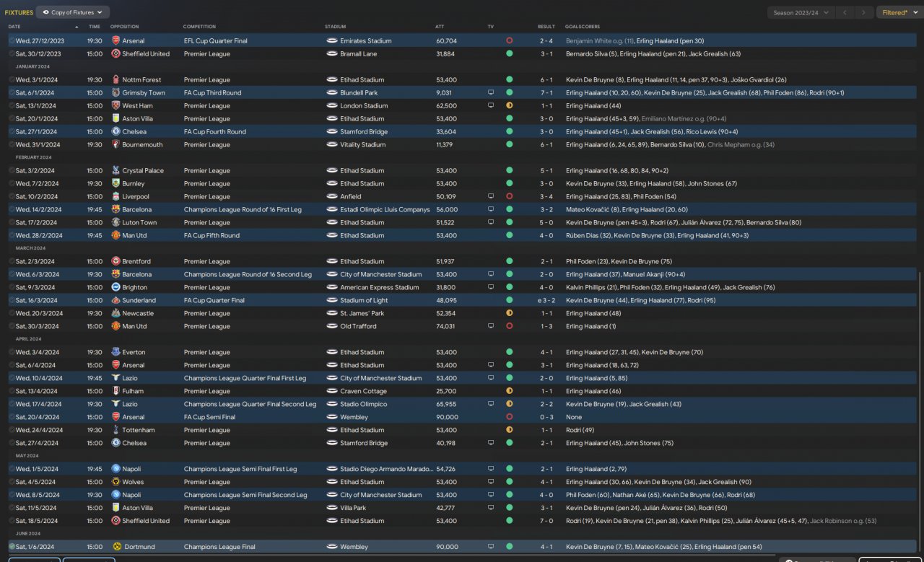
Task: Open the Grimsby Town club link
Action: tap(144, 93)
